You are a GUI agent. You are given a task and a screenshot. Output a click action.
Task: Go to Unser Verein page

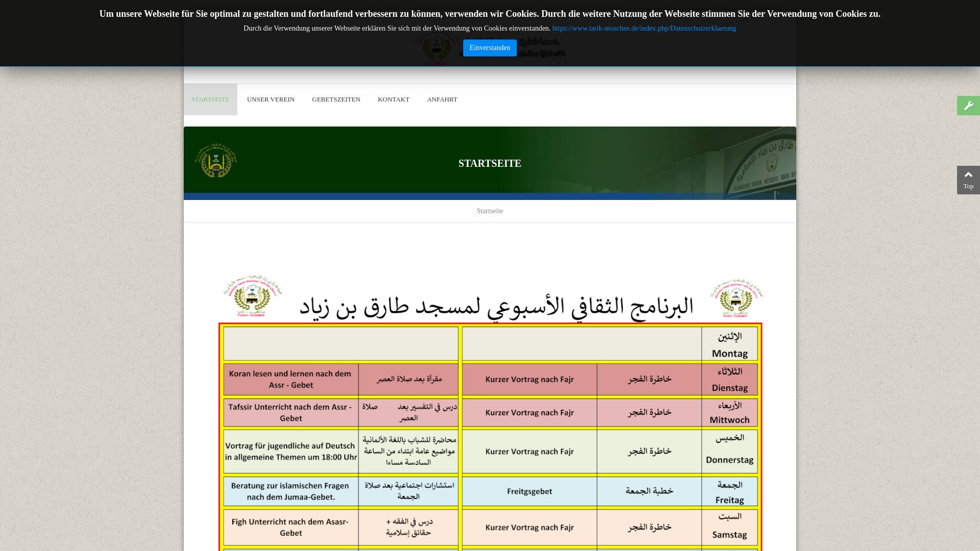271,99
